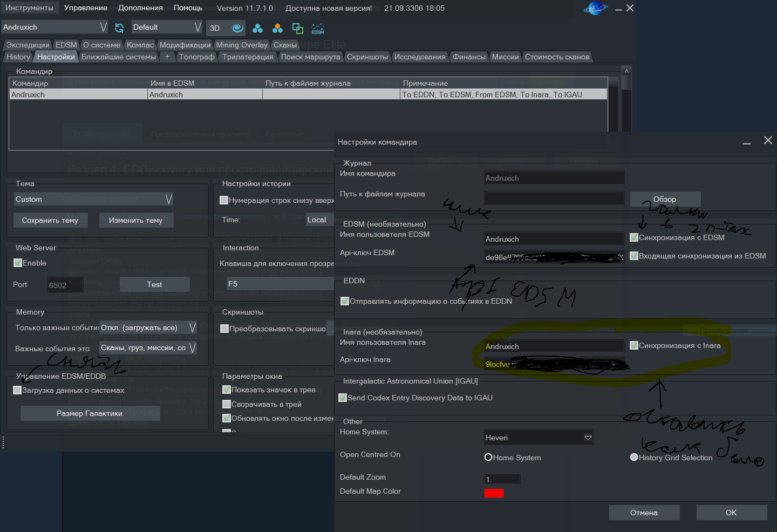Viewport: 777px width, 532px height.
Task: Switch to the History tab
Action: pyautogui.click(x=18, y=57)
